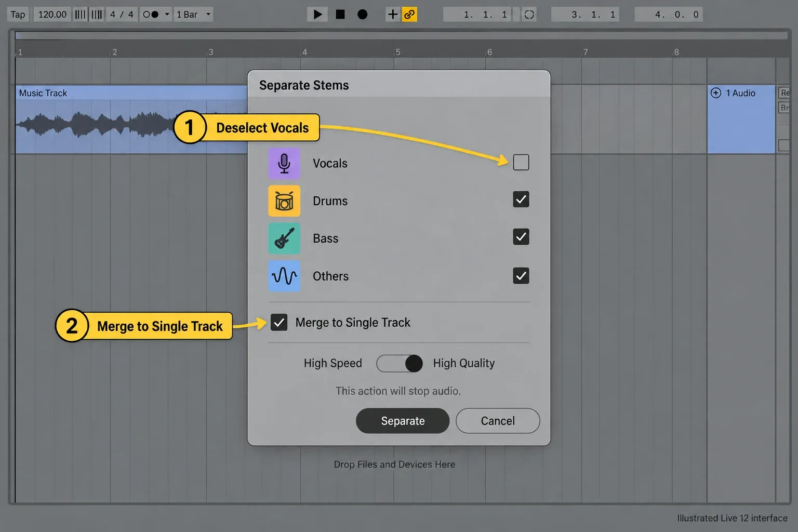Image resolution: width=798 pixels, height=532 pixels.
Task: Click the arrangement overview bar
Action: tap(401, 35)
